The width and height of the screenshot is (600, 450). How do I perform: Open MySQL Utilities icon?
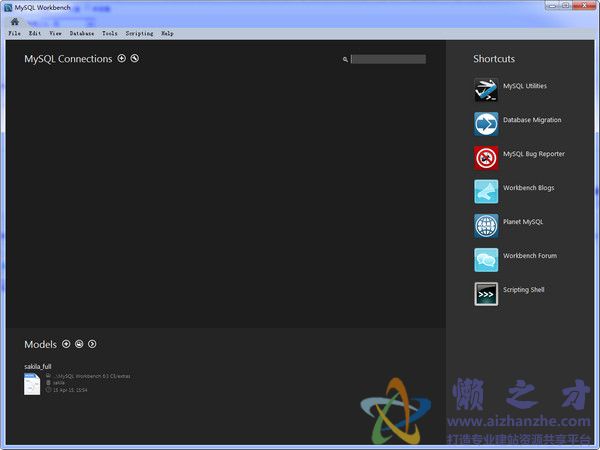pos(486,90)
